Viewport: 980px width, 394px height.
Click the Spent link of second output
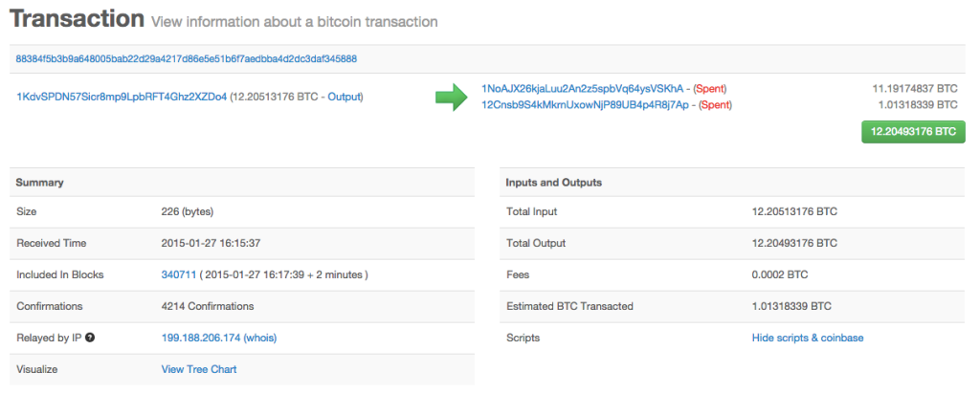tap(716, 105)
